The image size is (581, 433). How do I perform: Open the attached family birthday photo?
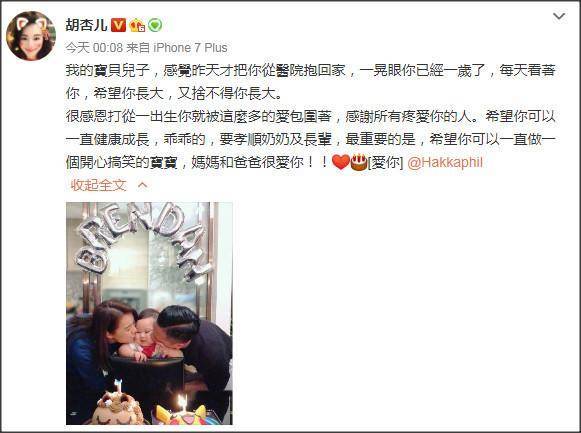[149, 313]
